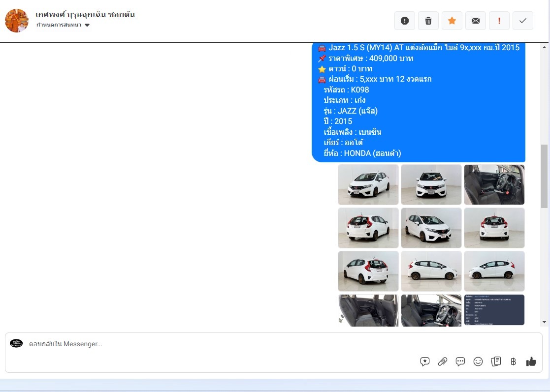Click page avatar beside reply box
Screen dimensions: 550x392
[16, 343]
